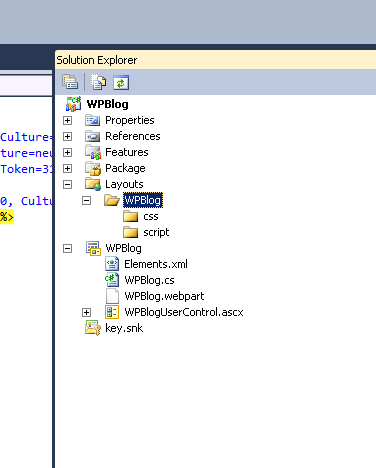
Task: Select the Layouts label
Action: click(x=124, y=184)
